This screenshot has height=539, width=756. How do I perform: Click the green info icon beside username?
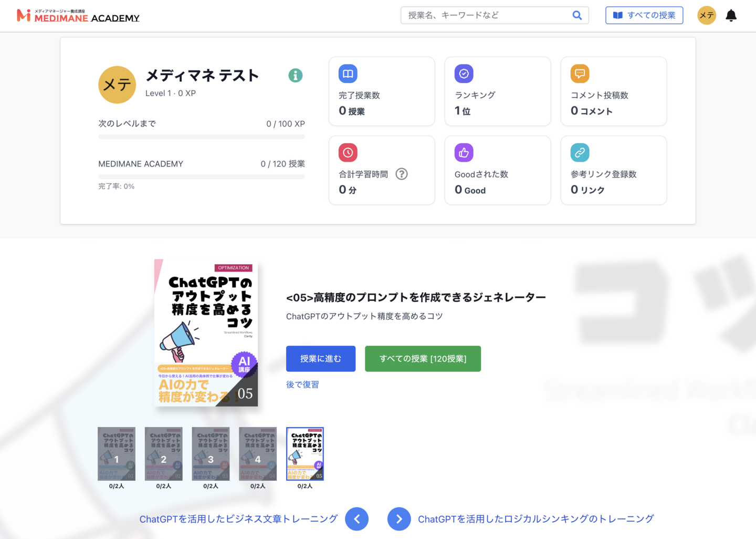[x=296, y=76]
